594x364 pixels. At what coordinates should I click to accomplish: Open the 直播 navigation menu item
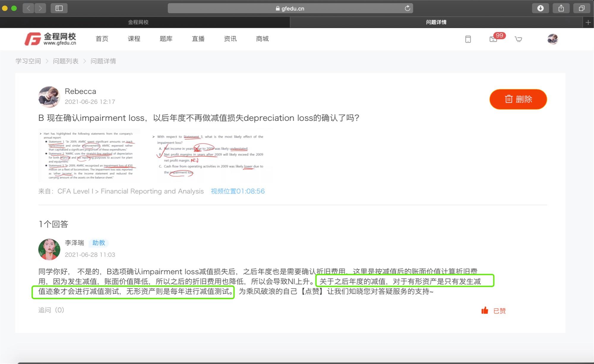pyautogui.click(x=198, y=39)
